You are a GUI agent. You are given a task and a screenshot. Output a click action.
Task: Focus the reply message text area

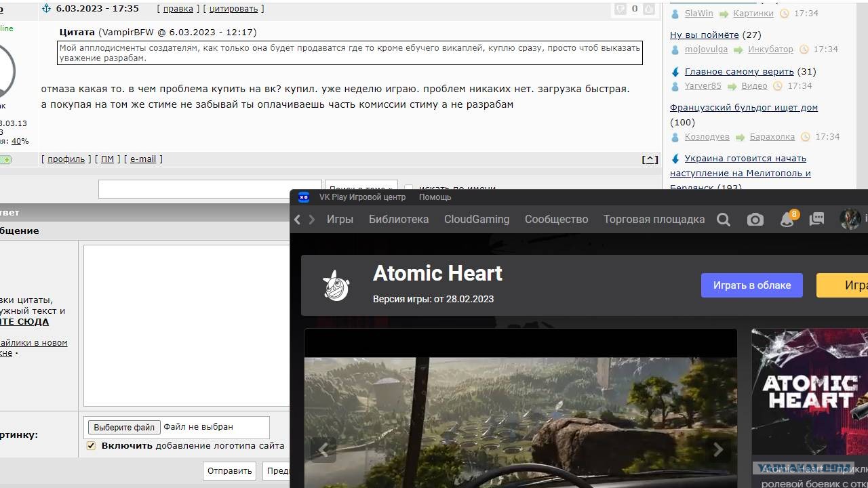186,325
